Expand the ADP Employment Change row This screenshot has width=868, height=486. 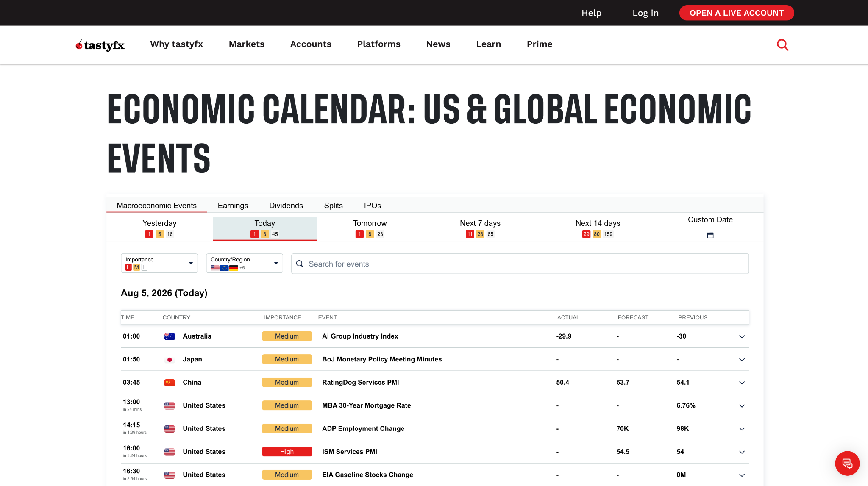click(x=742, y=429)
